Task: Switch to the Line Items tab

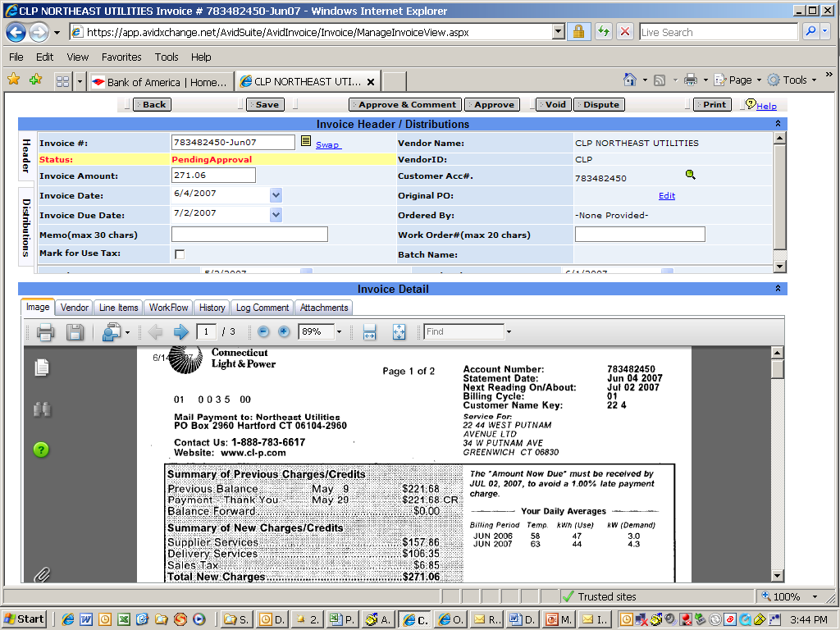Action: [x=118, y=308]
